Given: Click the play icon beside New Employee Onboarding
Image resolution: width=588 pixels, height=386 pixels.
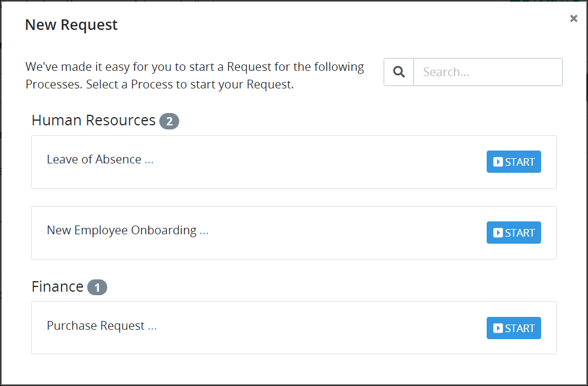Looking at the screenshot, I should click(x=498, y=233).
